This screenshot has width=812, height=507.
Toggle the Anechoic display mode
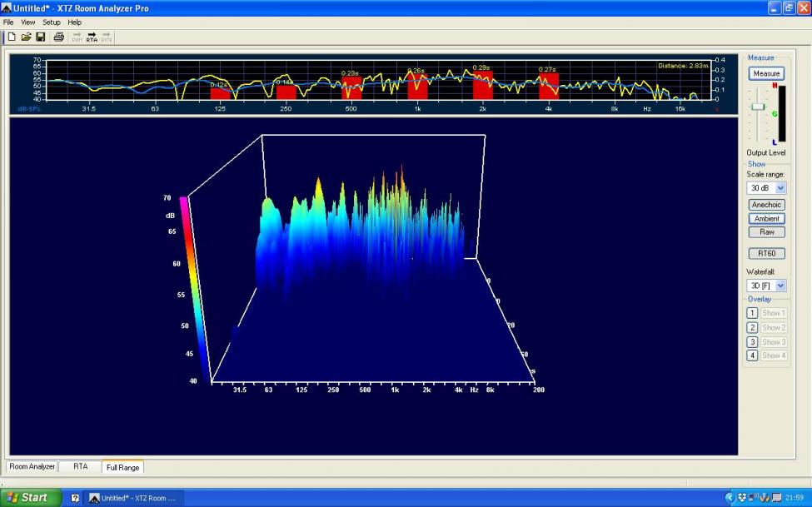[x=766, y=205]
